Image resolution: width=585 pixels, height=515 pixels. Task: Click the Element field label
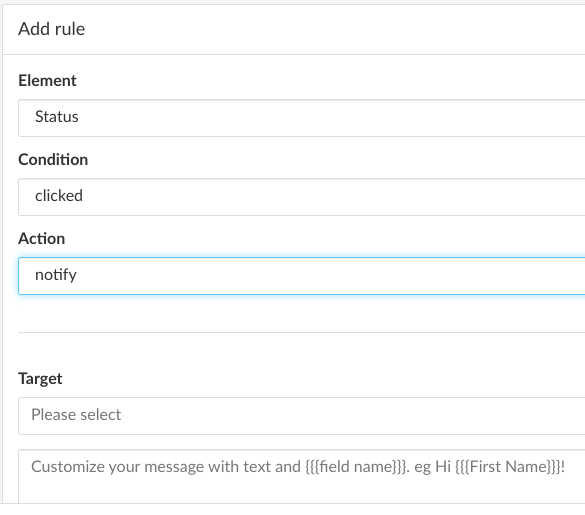coord(47,81)
